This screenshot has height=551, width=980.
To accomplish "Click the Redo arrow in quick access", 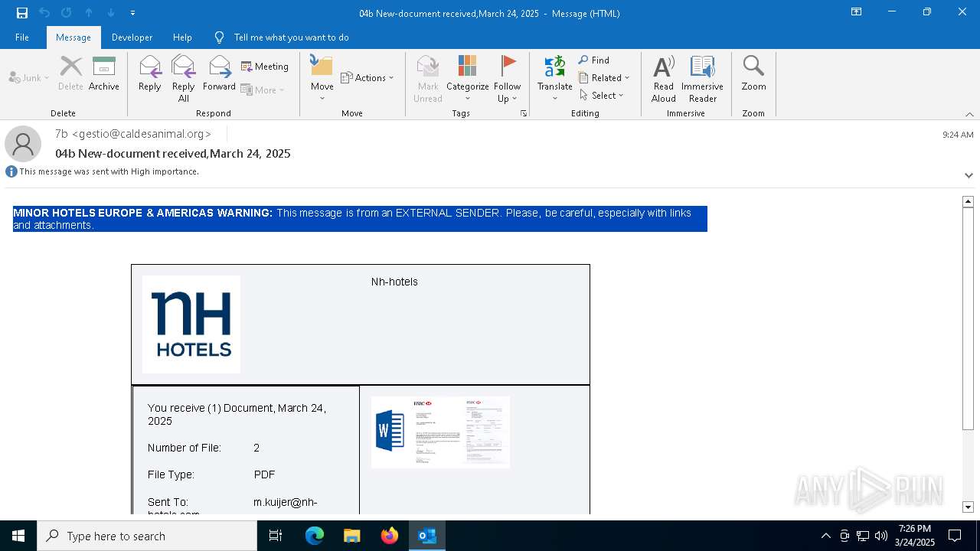I will pos(66,13).
